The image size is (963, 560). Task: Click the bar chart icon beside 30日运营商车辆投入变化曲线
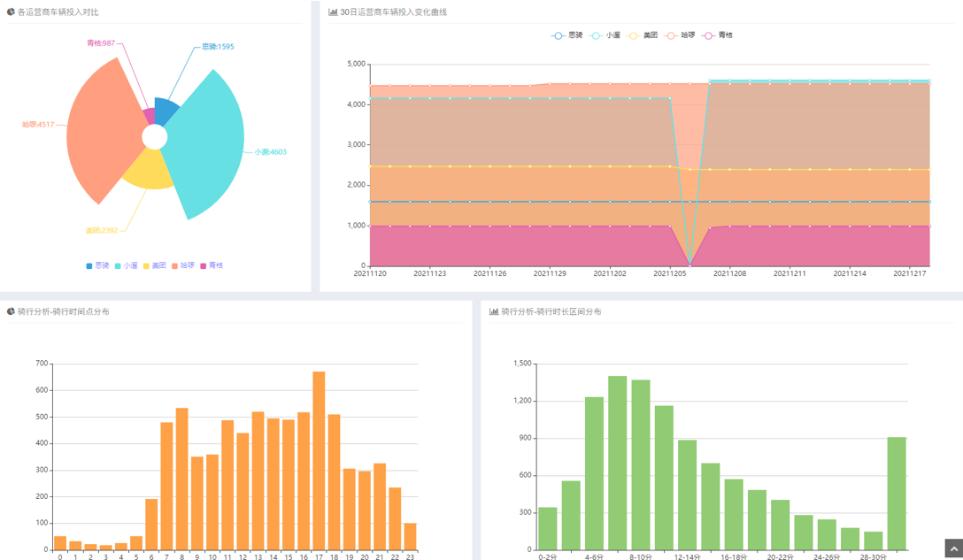point(333,12)
